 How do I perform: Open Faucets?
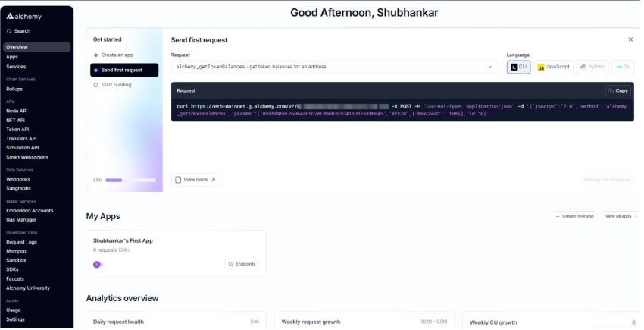pos(15,278)
